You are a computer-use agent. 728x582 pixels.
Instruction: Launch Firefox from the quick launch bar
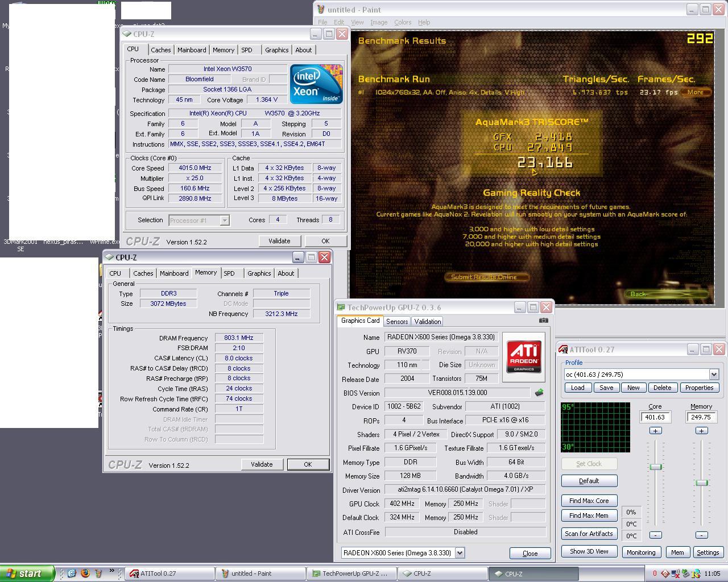coord(85,573)
